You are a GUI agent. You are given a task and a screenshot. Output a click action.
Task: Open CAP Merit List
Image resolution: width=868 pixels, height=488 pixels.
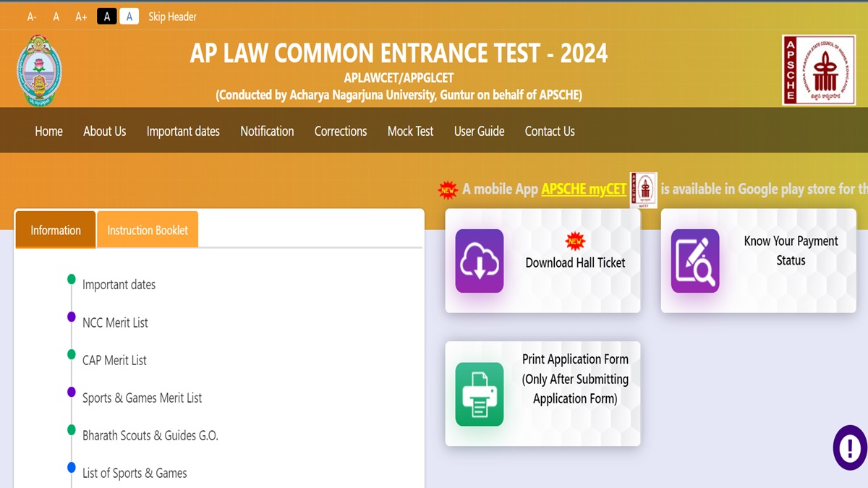114,360
